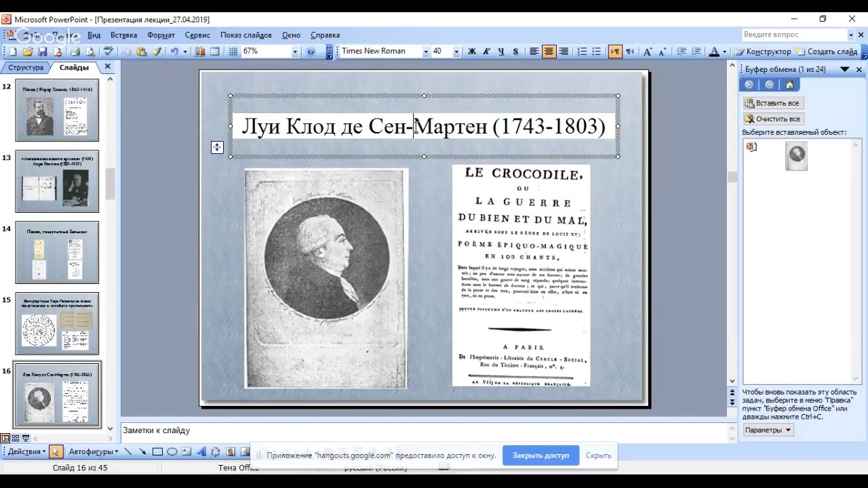Toggle center text alignment

pos(549,52)
